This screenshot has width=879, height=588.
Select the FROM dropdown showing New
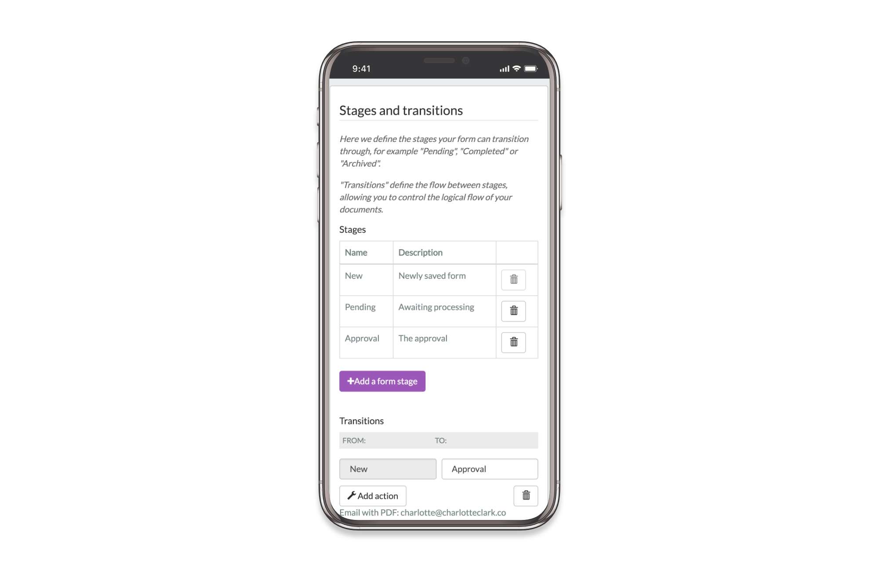coord(388,468)
